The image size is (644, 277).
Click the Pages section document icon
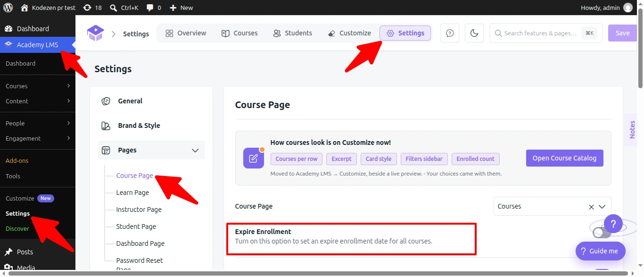coord(106,150)
